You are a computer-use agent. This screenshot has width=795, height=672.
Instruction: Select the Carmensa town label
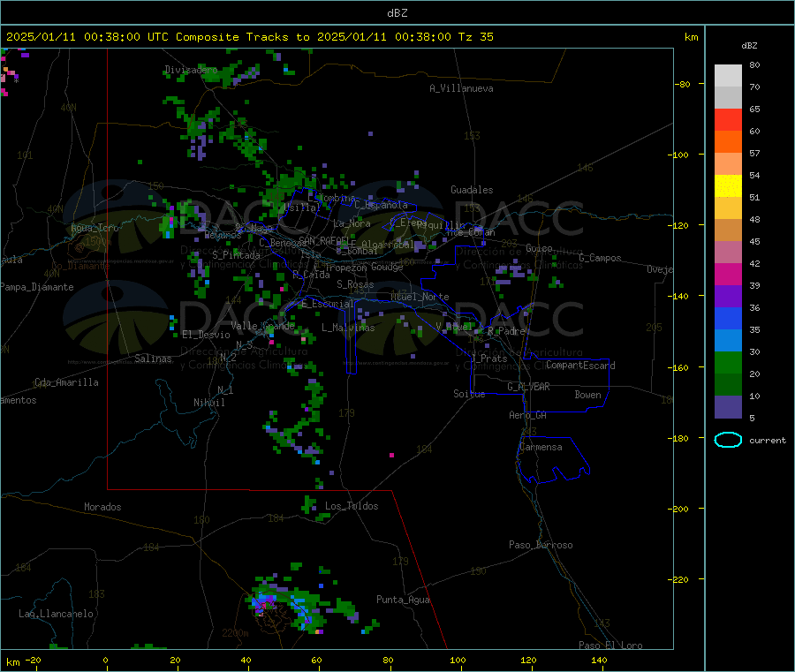pyautogui.click(x=541, y=447)
